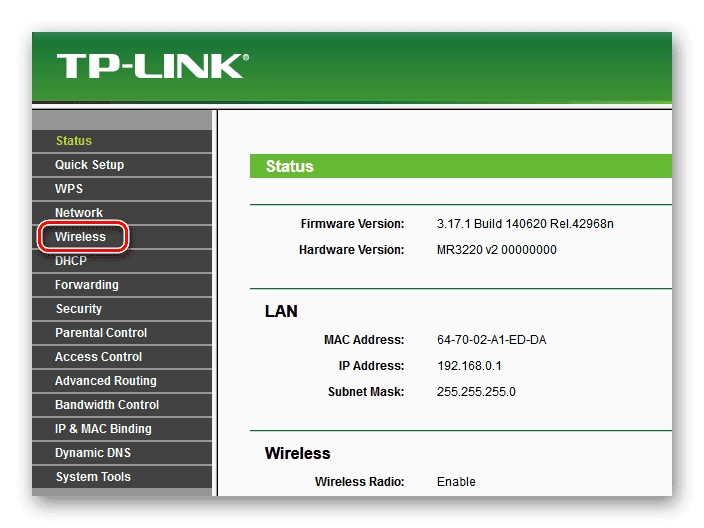Click the MAC Address label
This screenshot has height=528, width=704.
pos(364,340)
